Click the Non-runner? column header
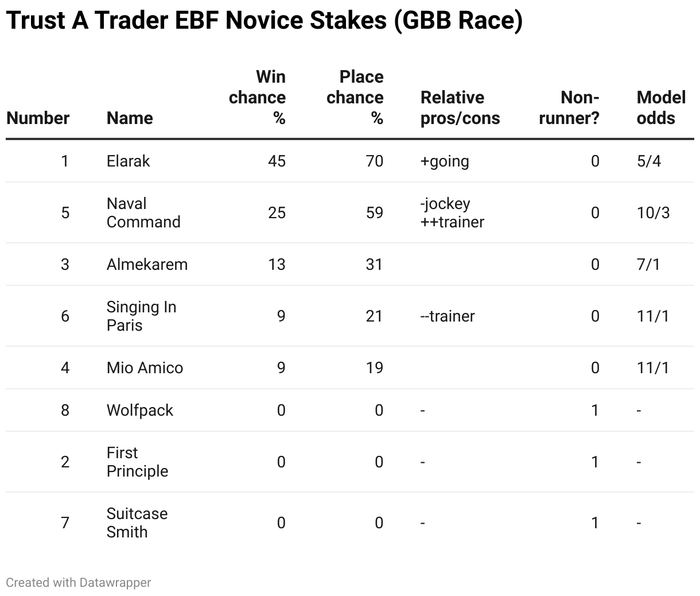 coord(569,108)
